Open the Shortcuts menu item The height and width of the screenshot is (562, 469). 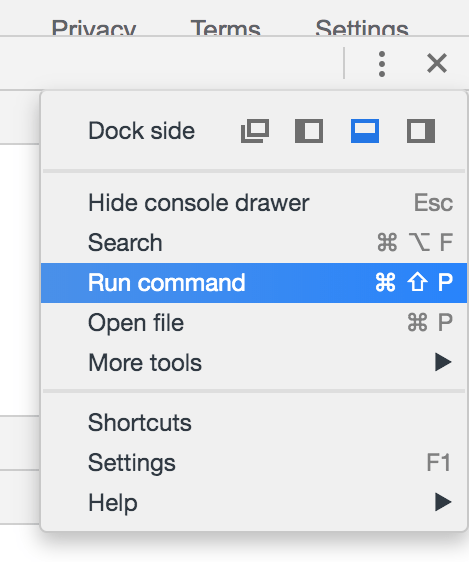coord(254,423)
